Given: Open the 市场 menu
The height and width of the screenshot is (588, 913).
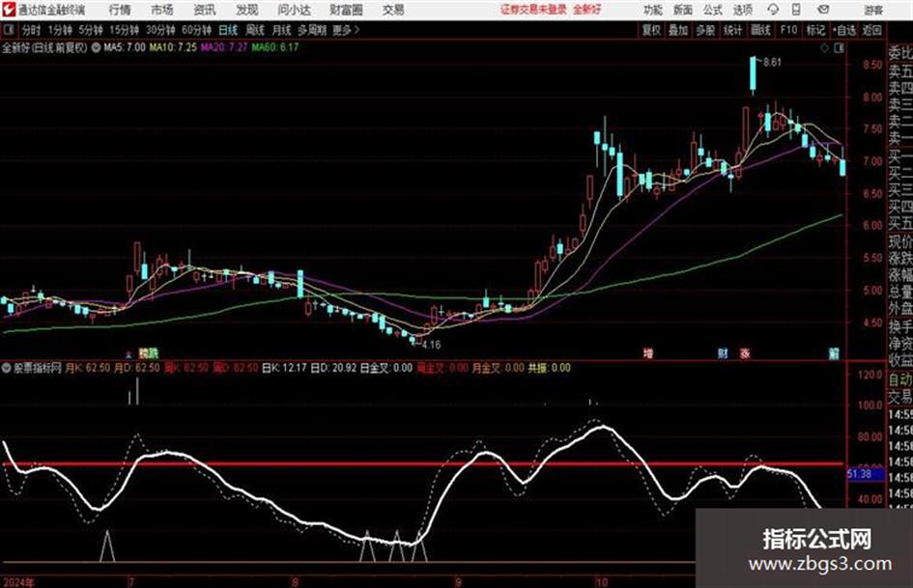Looking at the screenshot, I should tap(162, 10).
